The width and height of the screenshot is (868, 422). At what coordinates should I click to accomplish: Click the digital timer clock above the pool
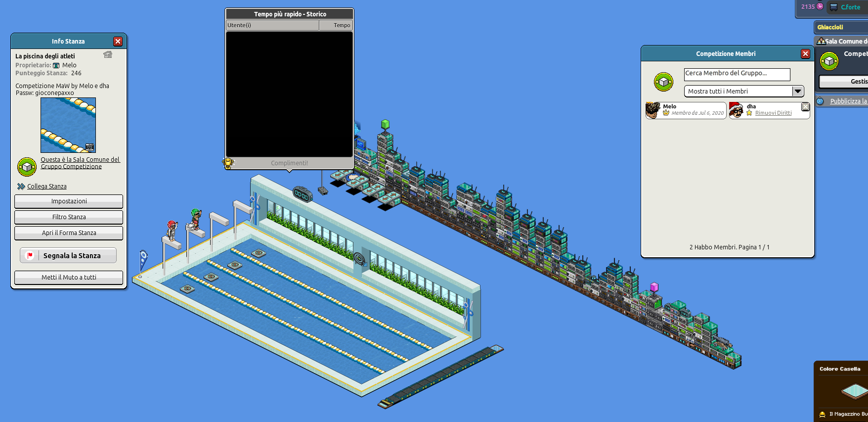(x=302, y=194)
